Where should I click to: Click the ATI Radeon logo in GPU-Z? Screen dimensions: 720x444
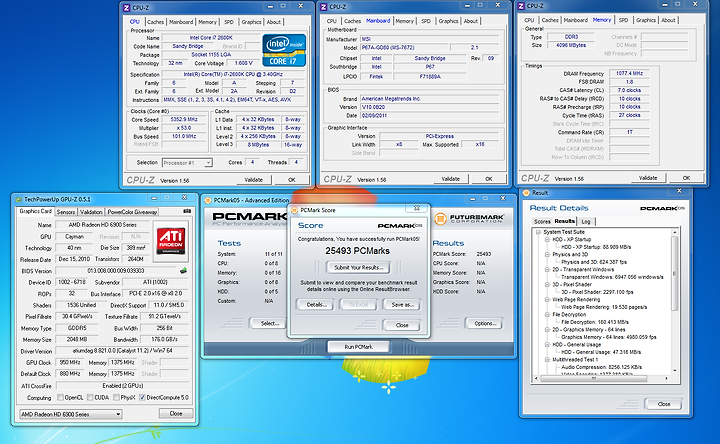pyautogui.click(x=171, y=242)
